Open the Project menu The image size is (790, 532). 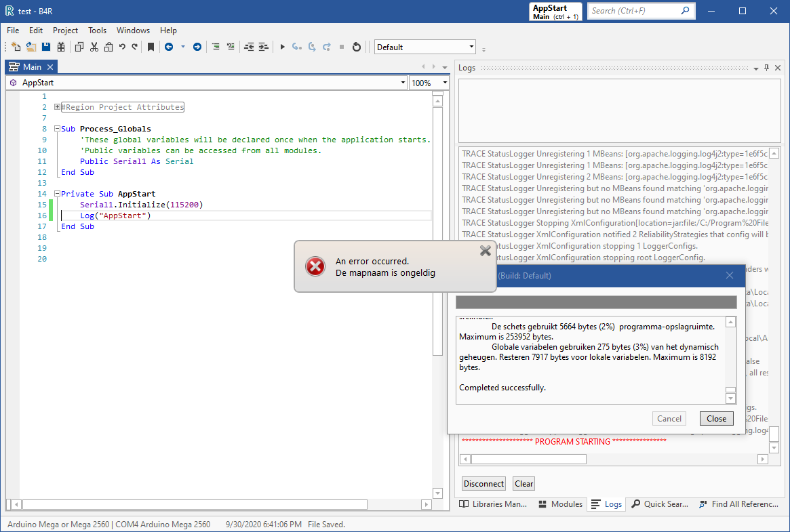point(65,30)
